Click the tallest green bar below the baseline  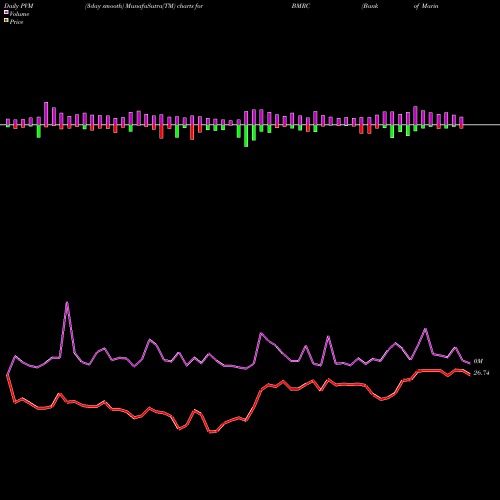click(246, 136)
